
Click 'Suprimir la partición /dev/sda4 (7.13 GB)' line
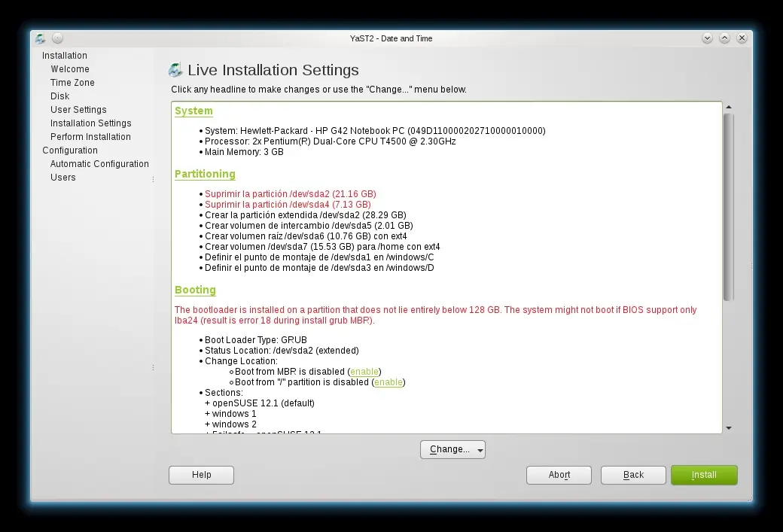288,204
